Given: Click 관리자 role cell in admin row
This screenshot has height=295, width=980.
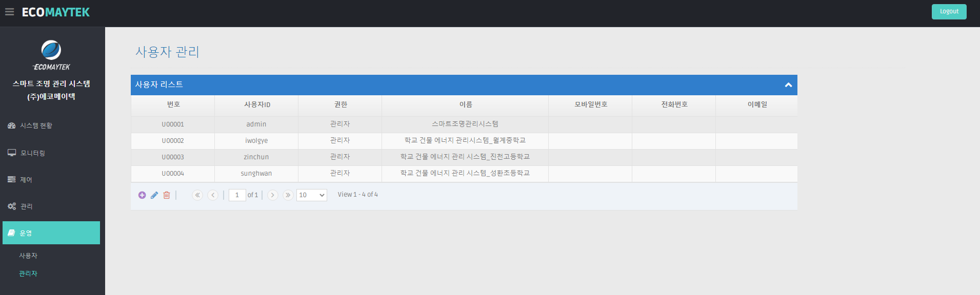Looking at the screenshot, I should [x=340, y=124].
